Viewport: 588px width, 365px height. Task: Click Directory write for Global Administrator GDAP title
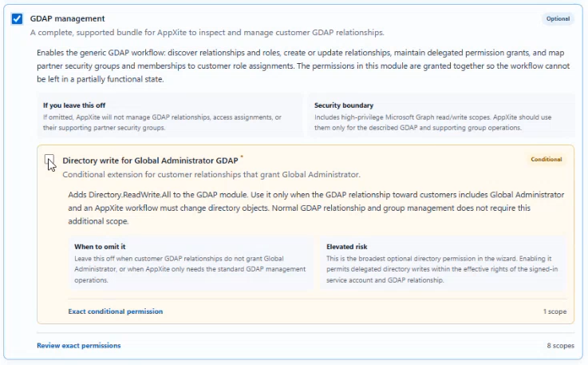pyautogui.click(x=150, y=161)
